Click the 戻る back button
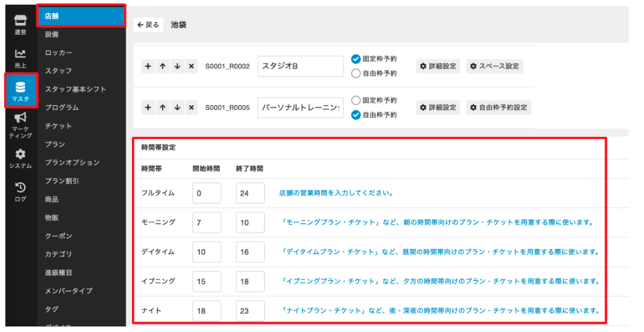Screen dimensions: 644x332 (149, 25)
